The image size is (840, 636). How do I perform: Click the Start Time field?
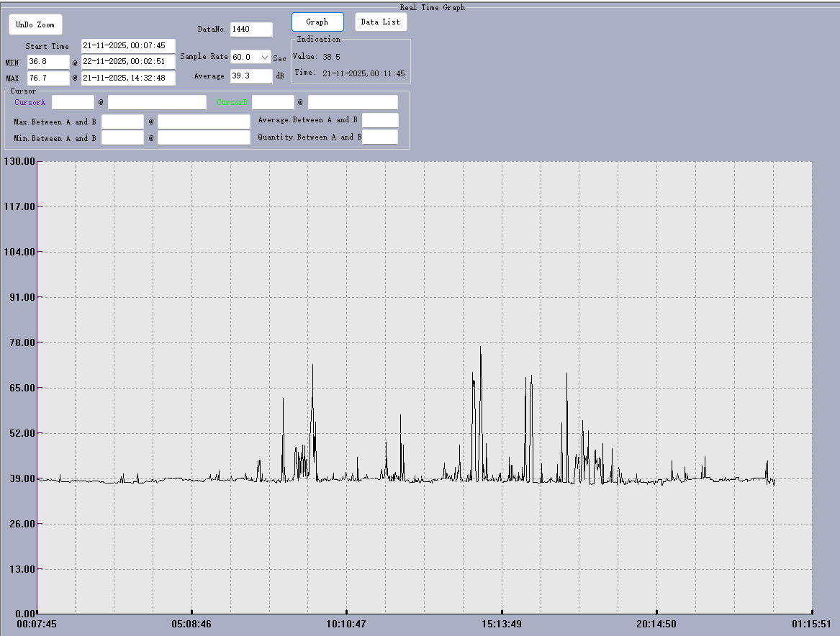click(128, 46)
